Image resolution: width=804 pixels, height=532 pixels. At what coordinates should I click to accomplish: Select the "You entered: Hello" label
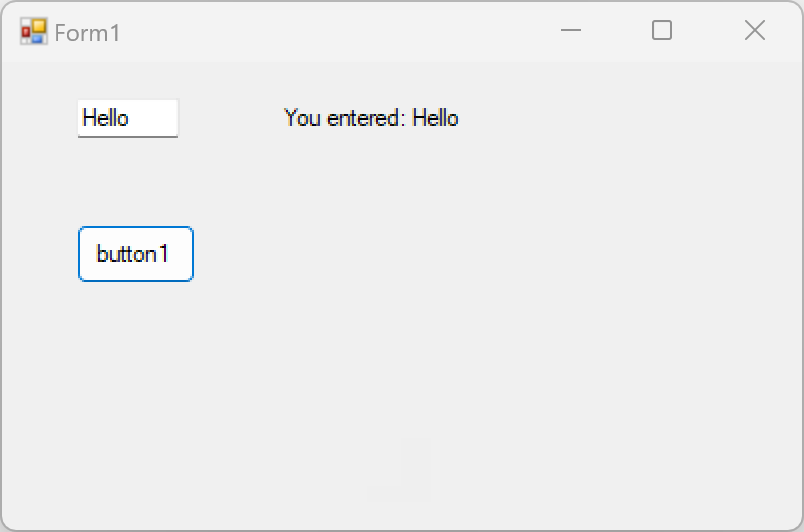click(x=371, y=118)
